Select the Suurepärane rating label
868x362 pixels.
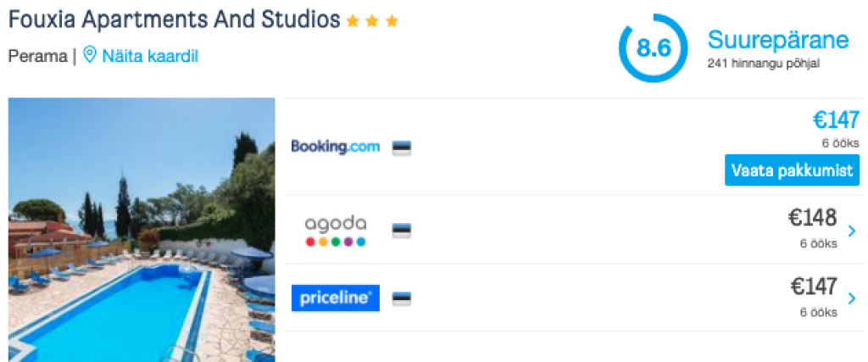click(777, 40)
